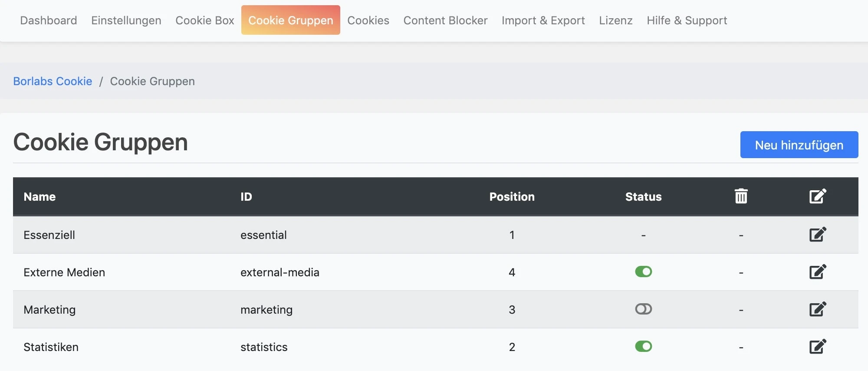The height and width of the screenshot is (371, 868).
Task: Edit the Marketing cookie group
Action: (x=818, y=309)
